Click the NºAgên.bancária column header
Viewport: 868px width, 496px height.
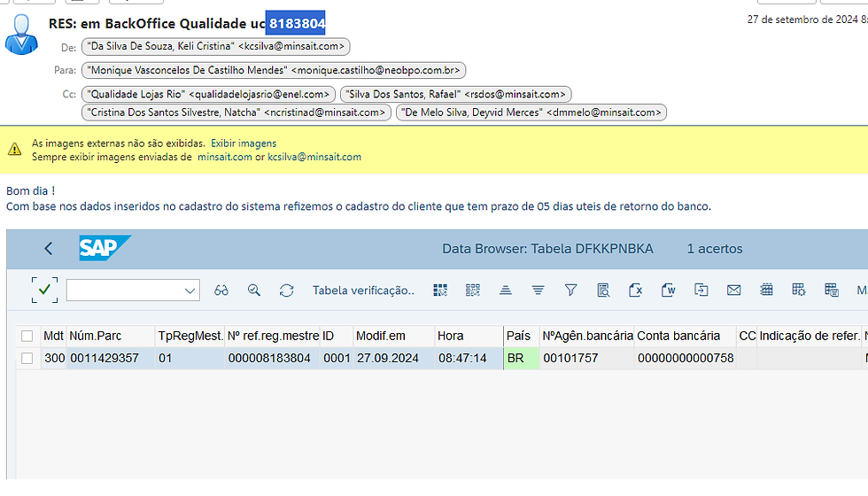[587, 336]
